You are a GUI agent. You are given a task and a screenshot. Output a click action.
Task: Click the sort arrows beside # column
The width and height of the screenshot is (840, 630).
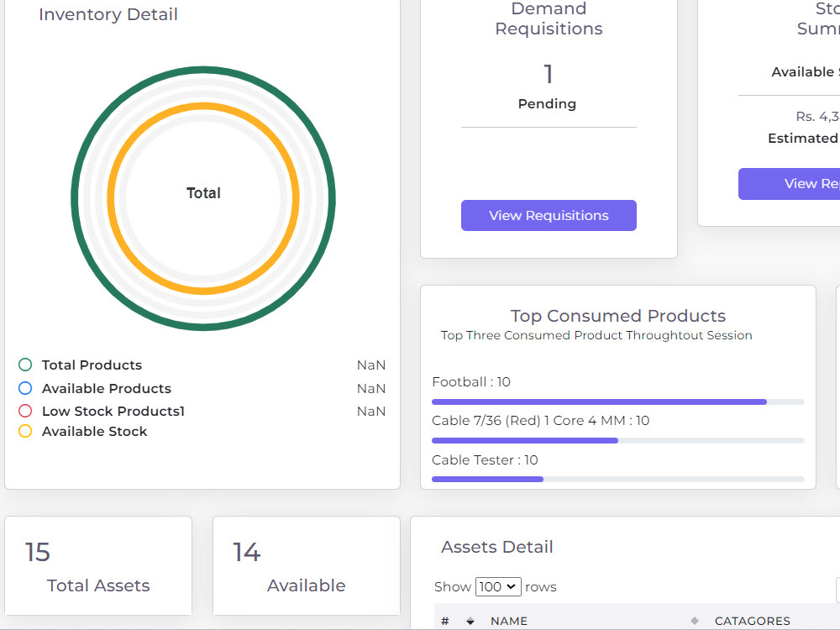click(470, 621)
